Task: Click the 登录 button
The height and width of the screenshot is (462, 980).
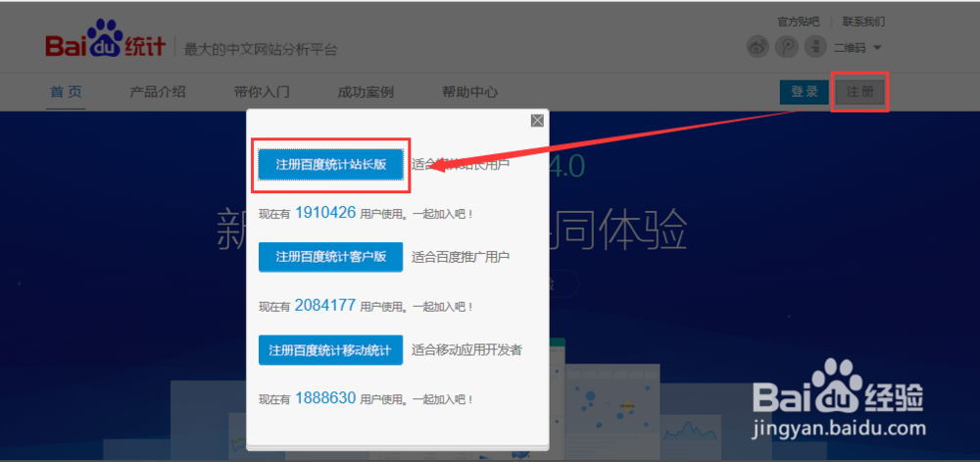Action: point(805,92)
